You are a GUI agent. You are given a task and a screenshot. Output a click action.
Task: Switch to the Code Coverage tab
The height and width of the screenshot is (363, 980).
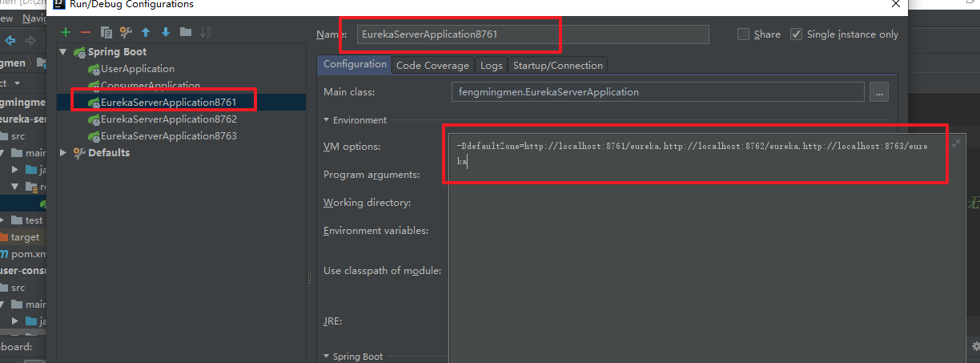[x=432, y=66]
